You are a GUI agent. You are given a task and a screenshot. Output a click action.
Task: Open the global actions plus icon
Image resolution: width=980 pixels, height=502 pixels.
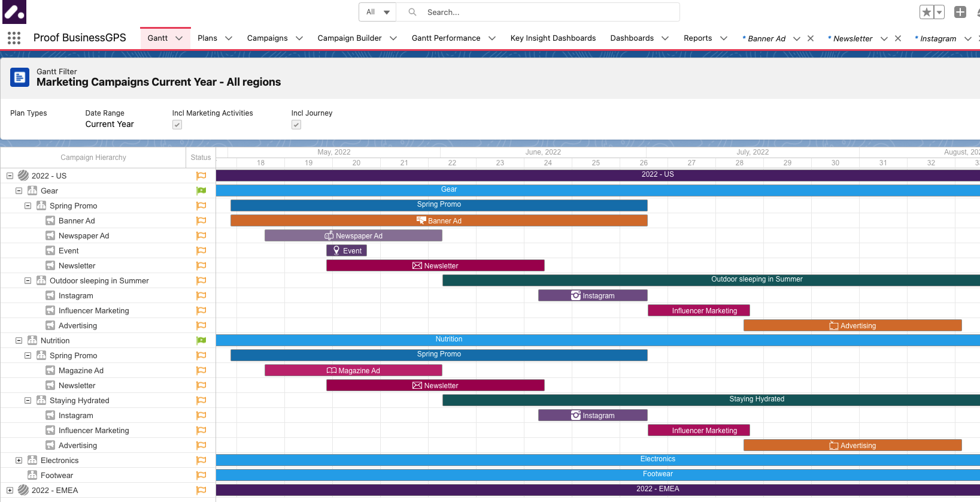(x=960, y=12)
